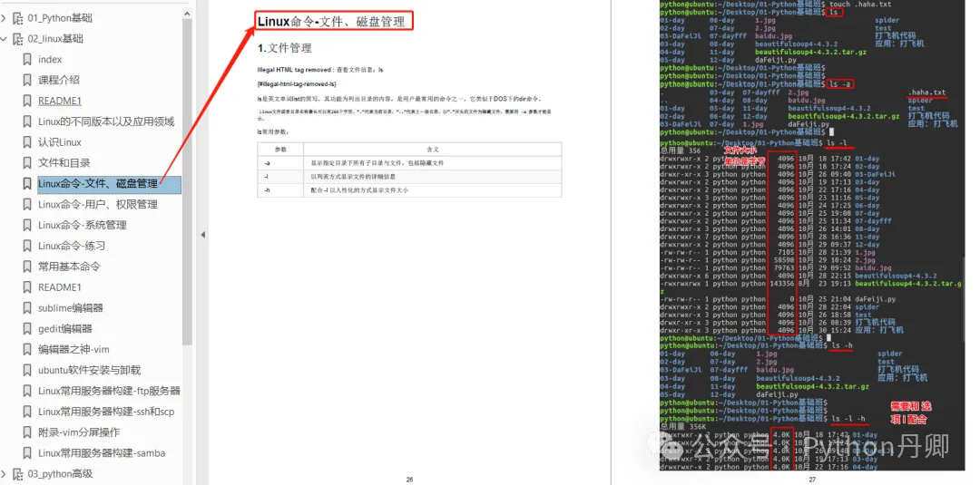This screenshot has width=980, height=485.
Task: Collapse the 02_linux基础 folder
Action: coord(4,39)
